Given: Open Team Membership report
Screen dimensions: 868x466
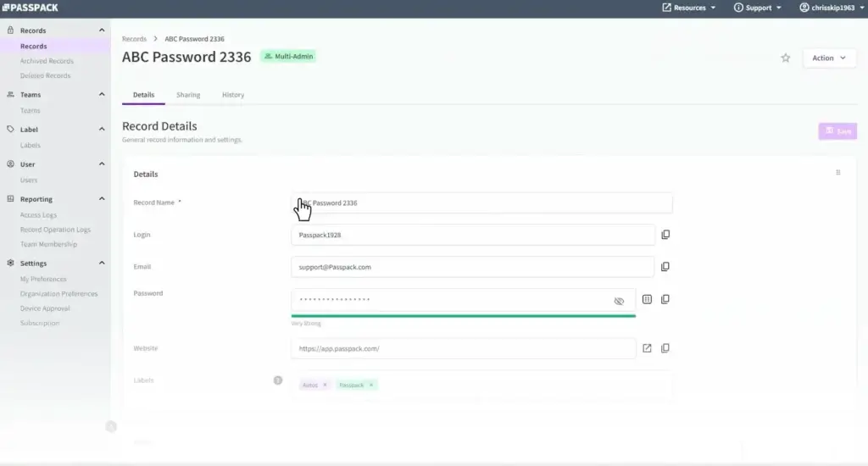Looking at the screenshot, I should click(x=48, y=245).
